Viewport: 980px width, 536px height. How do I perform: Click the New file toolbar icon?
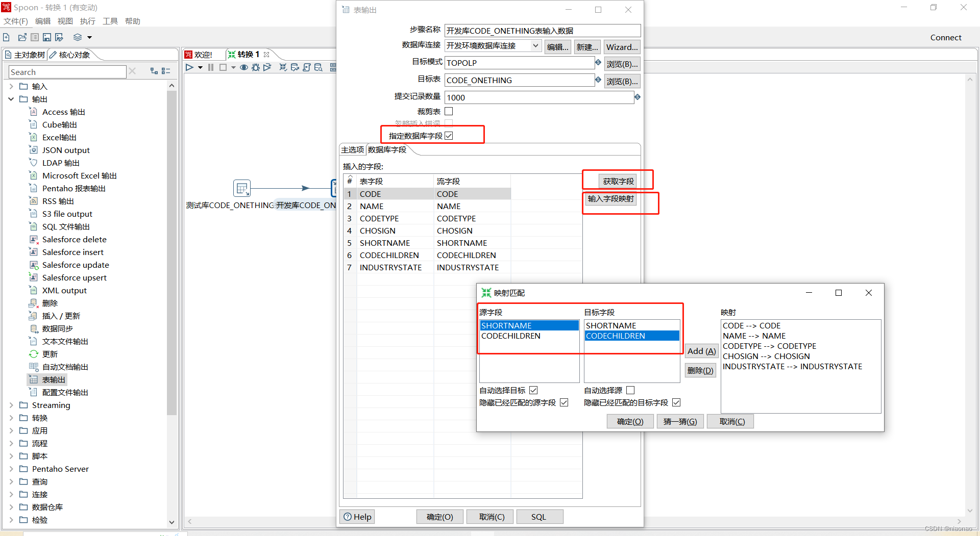pyautogui.click(x=6, y=37)
